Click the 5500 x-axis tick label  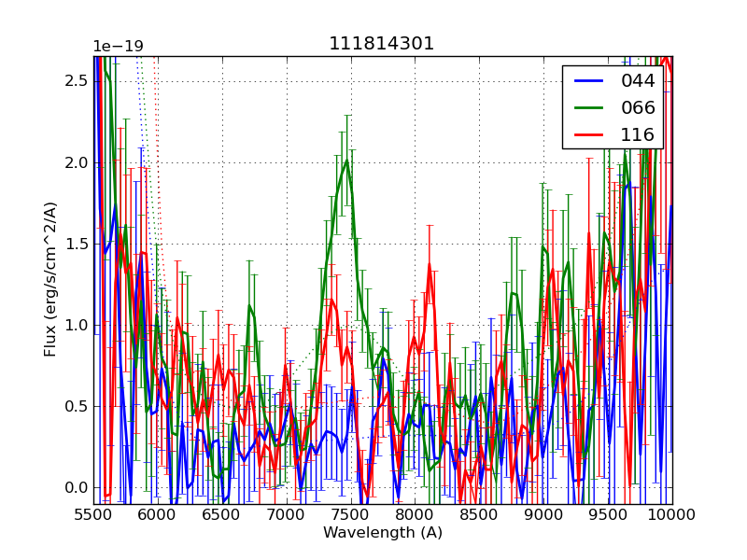tap(93, 514)
